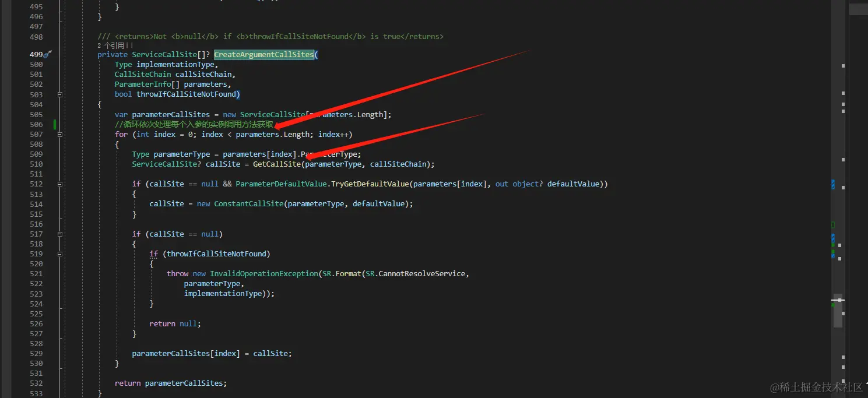Click line number 510 in the gutter
This screenshot has width=868, height=398.
(36, 164)
